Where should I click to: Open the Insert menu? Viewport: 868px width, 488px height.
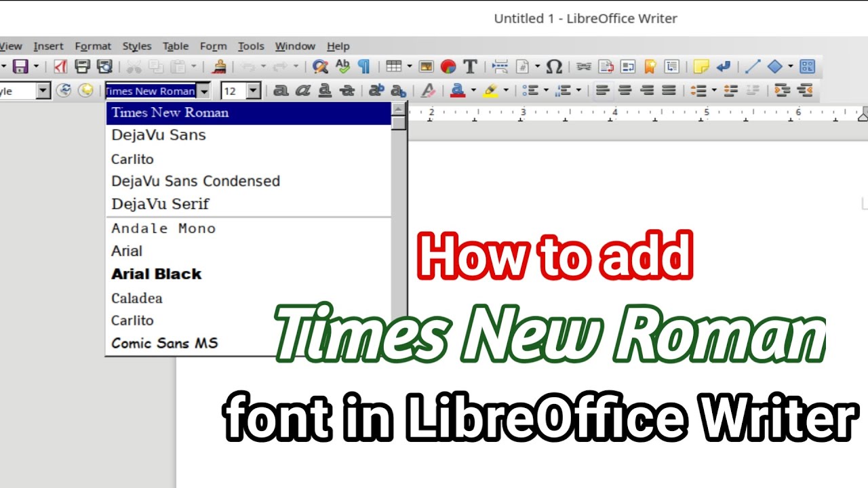48,46
